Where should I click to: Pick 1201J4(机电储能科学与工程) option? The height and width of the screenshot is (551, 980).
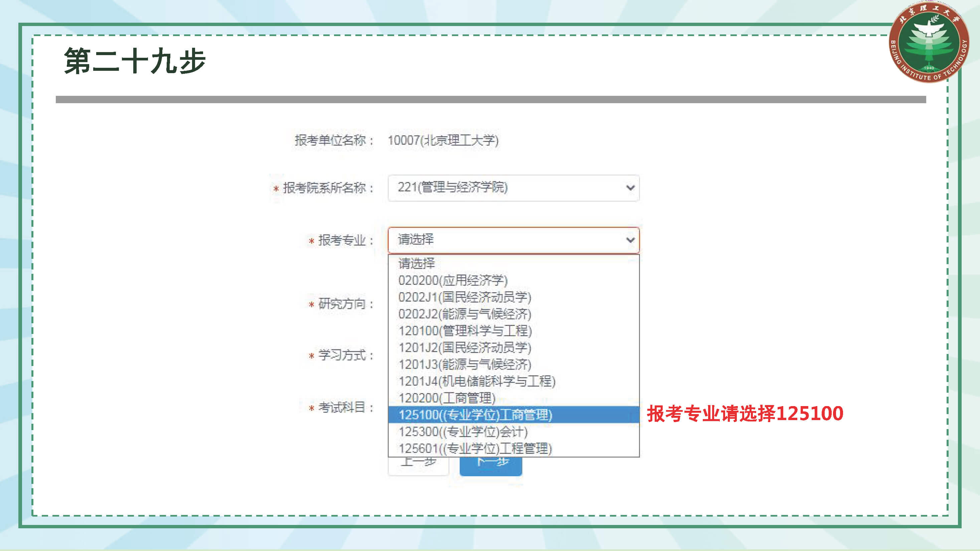click(x=477, y=381)
